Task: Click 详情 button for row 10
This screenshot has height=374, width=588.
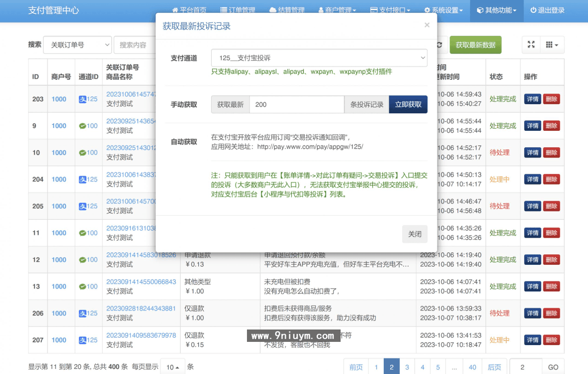Action: point(532,153)
